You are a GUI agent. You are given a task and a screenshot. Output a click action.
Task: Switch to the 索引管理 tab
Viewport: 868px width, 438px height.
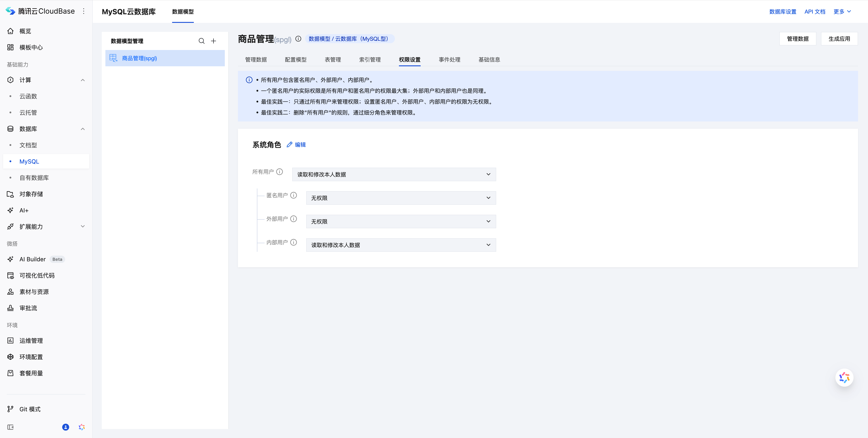click(370, 60)
